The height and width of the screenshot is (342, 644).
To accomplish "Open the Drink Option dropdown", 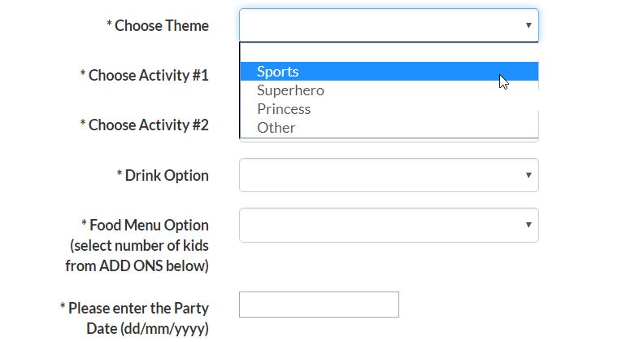I will [x=389, y=175].
